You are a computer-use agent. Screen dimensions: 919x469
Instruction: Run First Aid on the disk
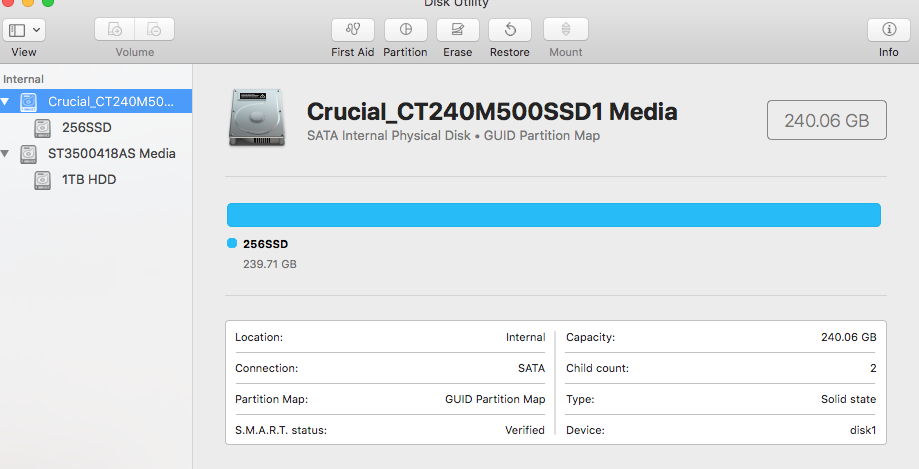(x=352, y=29)
